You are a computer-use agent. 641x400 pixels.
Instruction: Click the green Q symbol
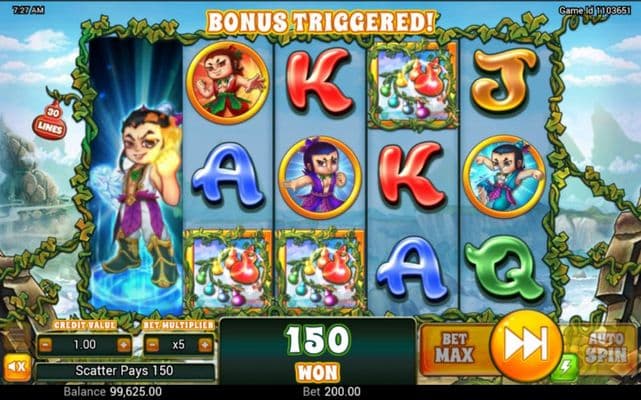tap(505, 268)
